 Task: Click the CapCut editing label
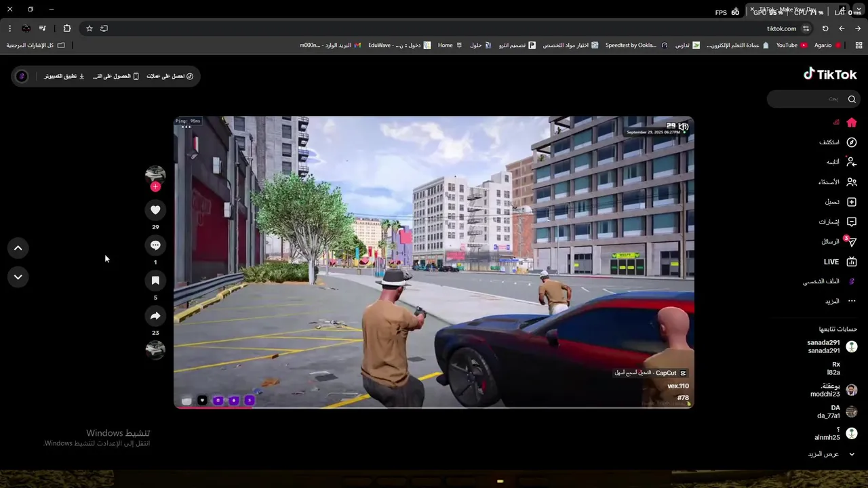coord(651,373)
